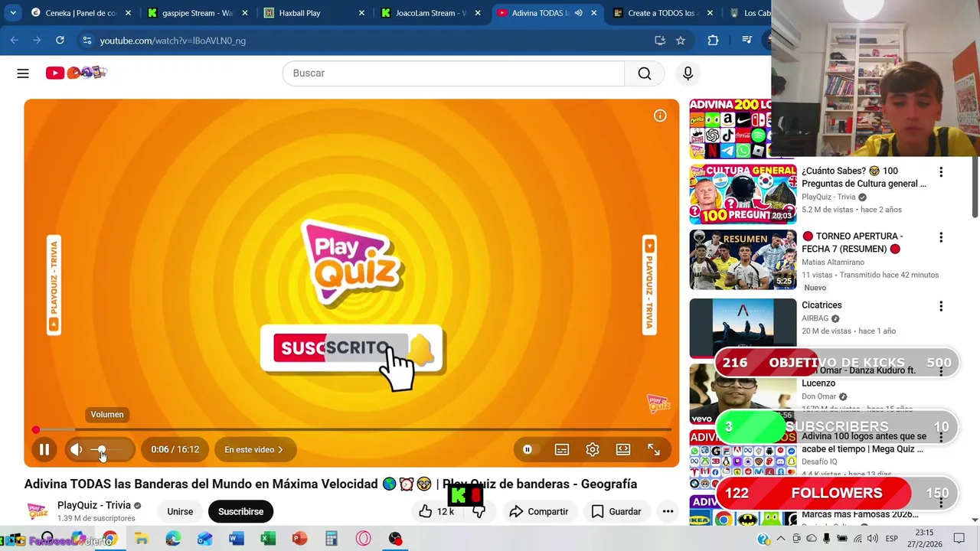The image size is (980, 551).
Task: Adjust the volume slider handle
Action: tap(101, 450)
